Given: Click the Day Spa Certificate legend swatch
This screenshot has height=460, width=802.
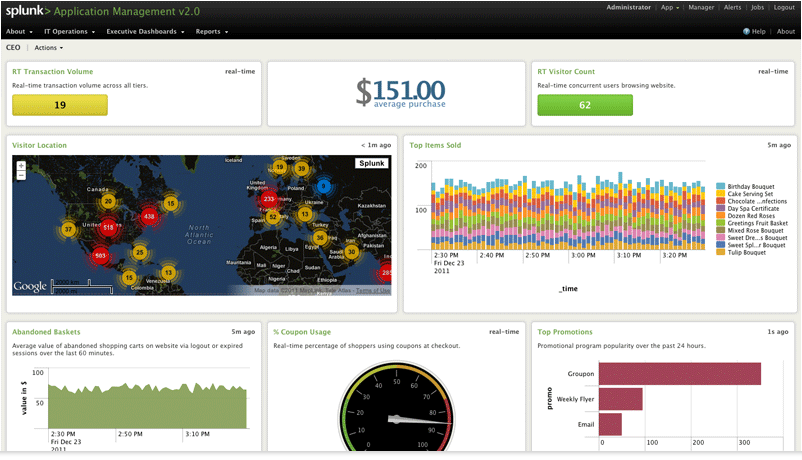Looking at the screenshot, I should (721, 208).
